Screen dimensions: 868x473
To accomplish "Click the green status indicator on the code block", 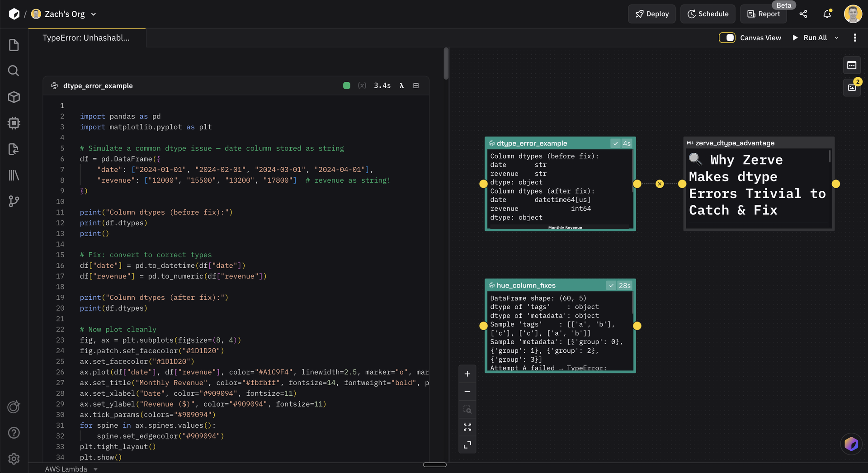I will (346, 85).
